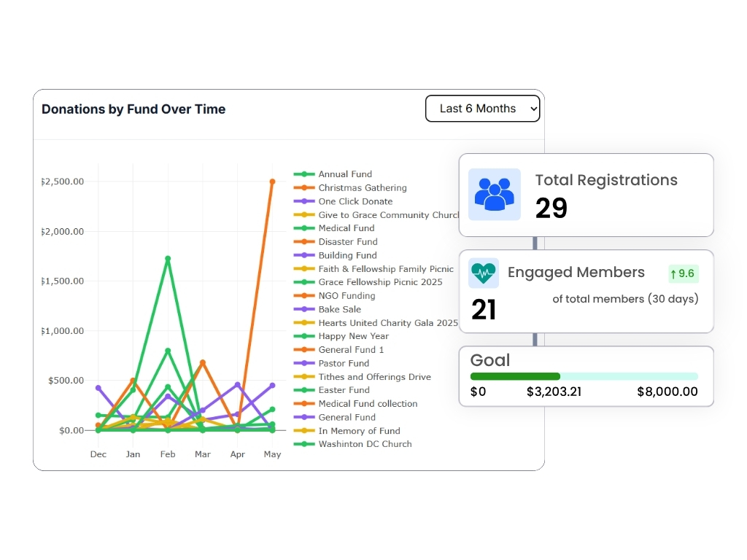Toggle Disaster Fund legend entry

[336, 242]
